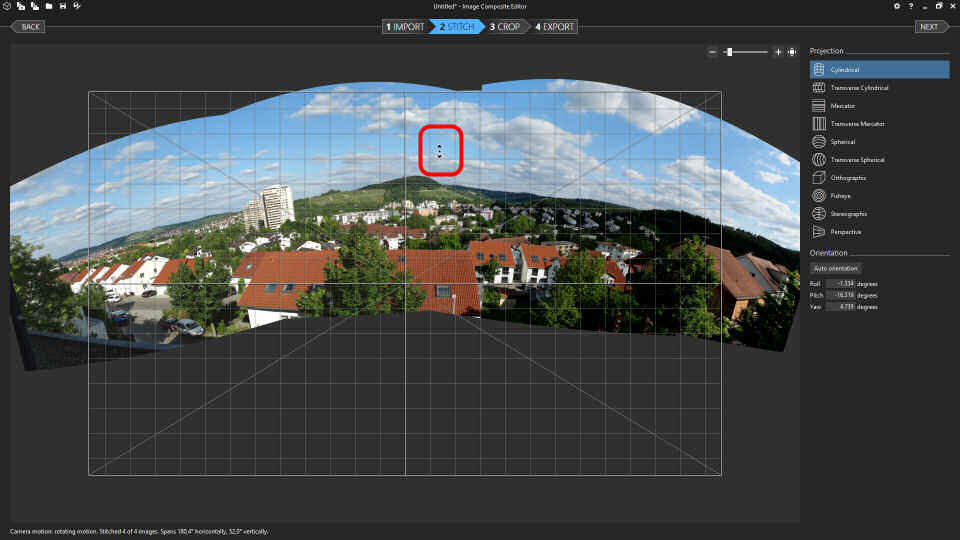
Task: Open an existing project via folder icon
Action: pyautogui.click(x=48, y=6)
